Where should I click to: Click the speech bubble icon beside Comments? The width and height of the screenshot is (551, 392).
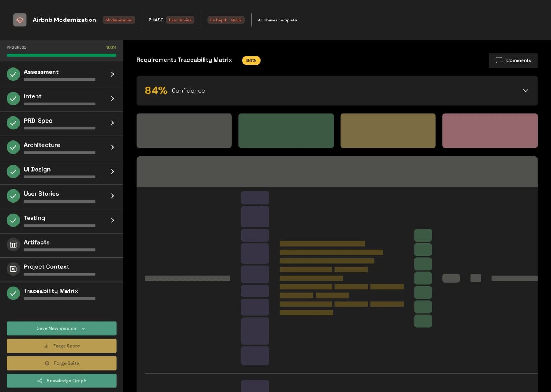pyautogui.click(x=499, y=60)
